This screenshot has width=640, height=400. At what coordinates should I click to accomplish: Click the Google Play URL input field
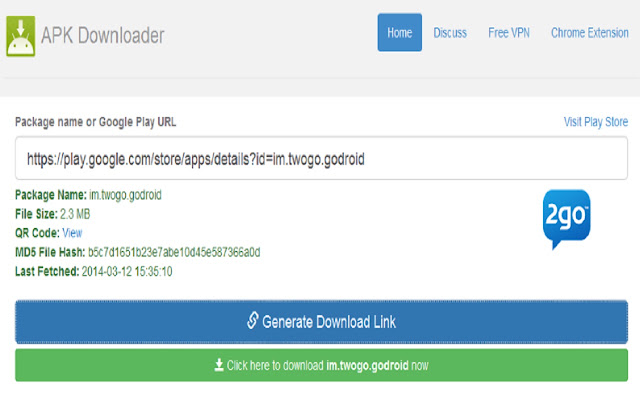[x=321, y=158]
